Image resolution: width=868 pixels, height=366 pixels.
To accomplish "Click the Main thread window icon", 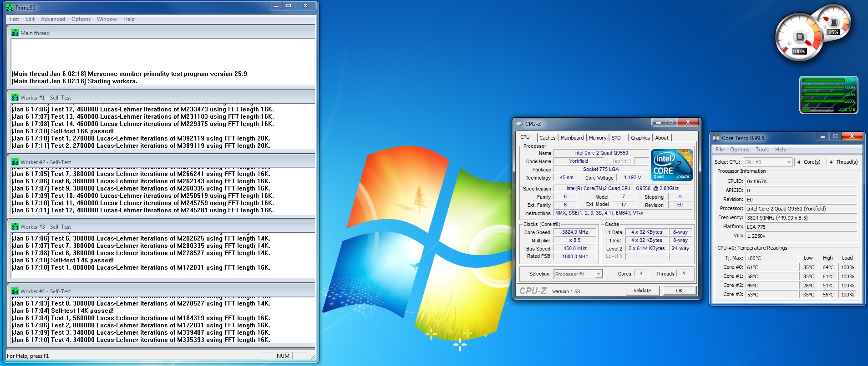I will 15,33.
